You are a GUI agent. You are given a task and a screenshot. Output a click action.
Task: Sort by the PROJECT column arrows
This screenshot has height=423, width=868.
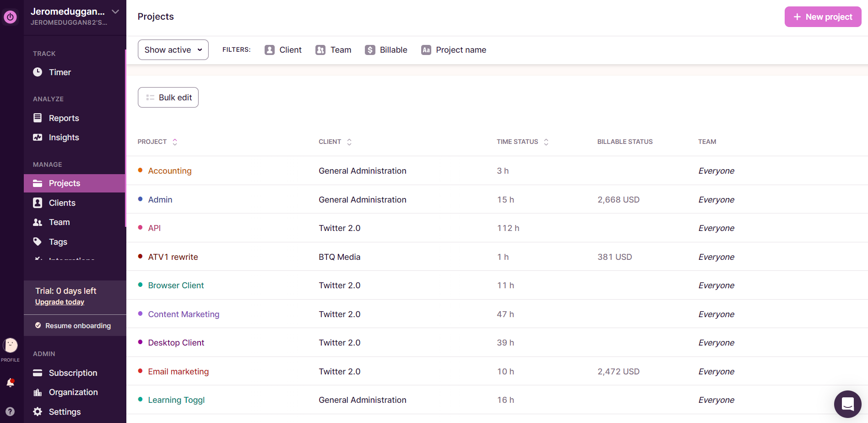coord(175,142)
